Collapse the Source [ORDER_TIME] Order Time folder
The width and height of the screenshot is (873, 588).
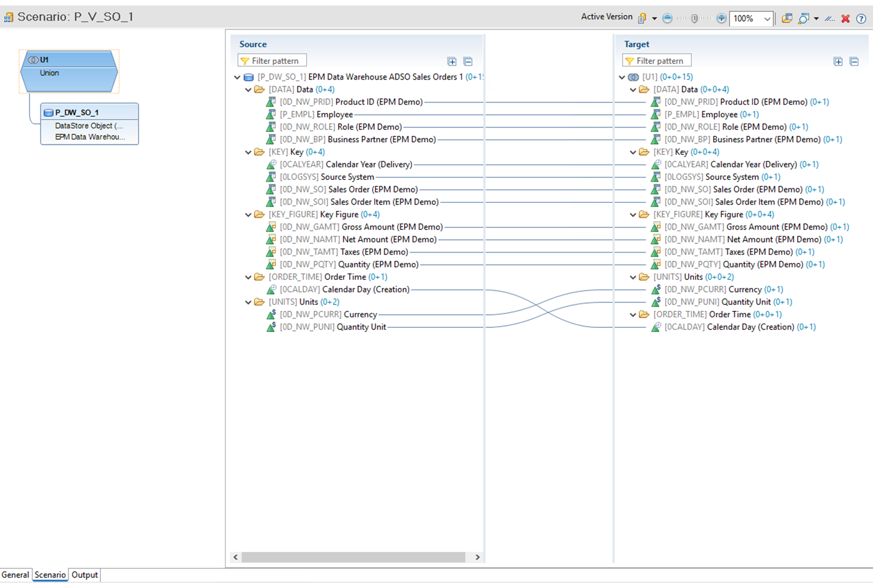tap(248, 278)
